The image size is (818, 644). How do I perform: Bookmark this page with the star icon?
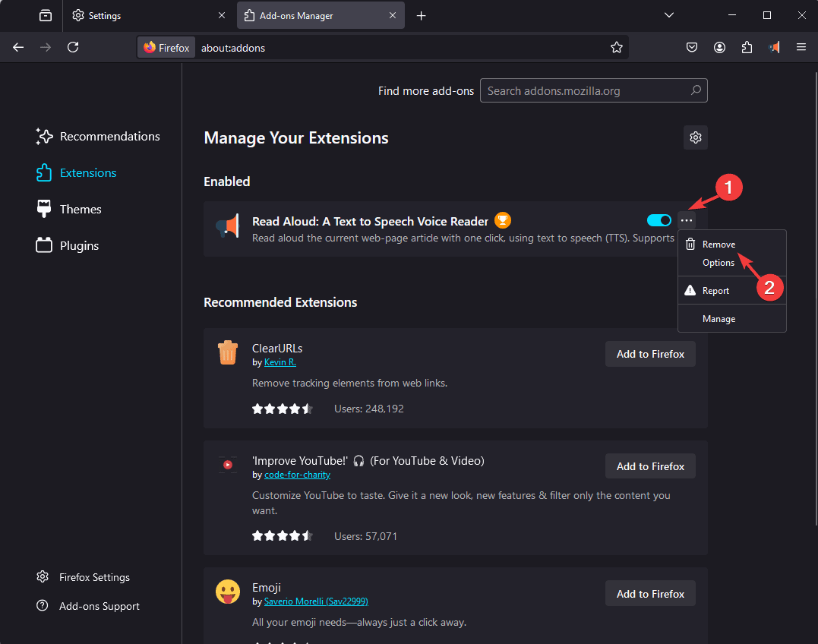point(617,47)
